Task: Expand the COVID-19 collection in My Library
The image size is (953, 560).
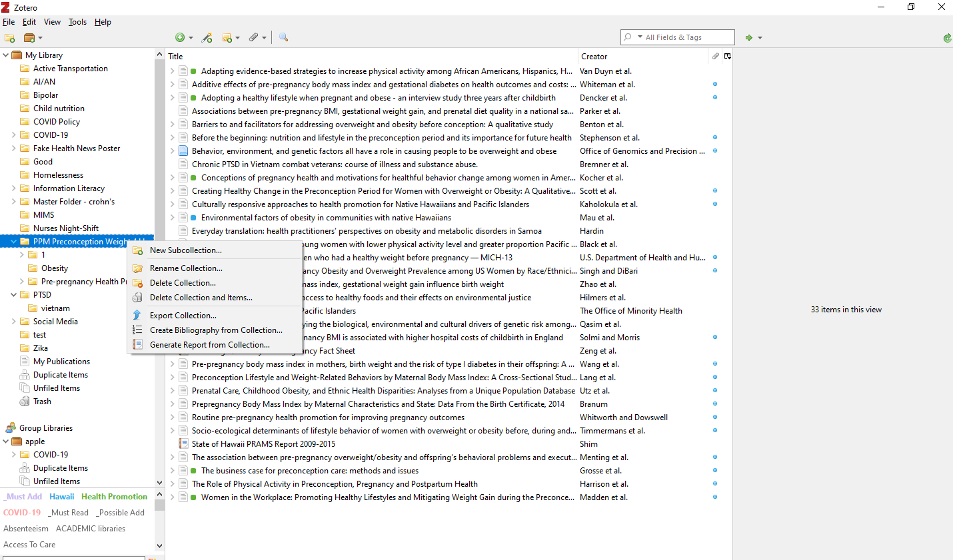Action: [x=14, y=135]
